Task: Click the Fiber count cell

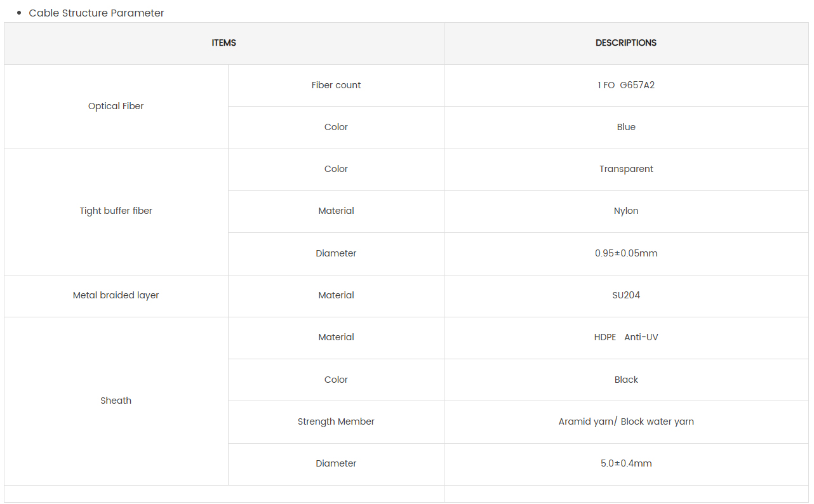Action: [x=336, y=85]
